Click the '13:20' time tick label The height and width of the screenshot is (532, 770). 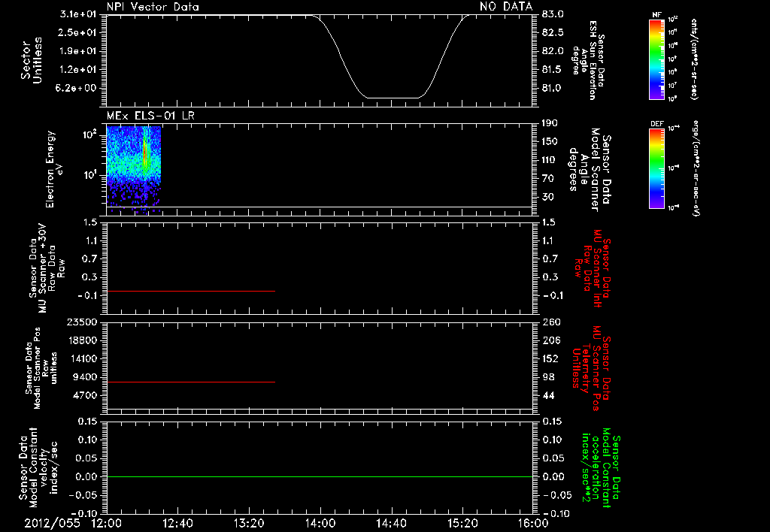(249, 523)
